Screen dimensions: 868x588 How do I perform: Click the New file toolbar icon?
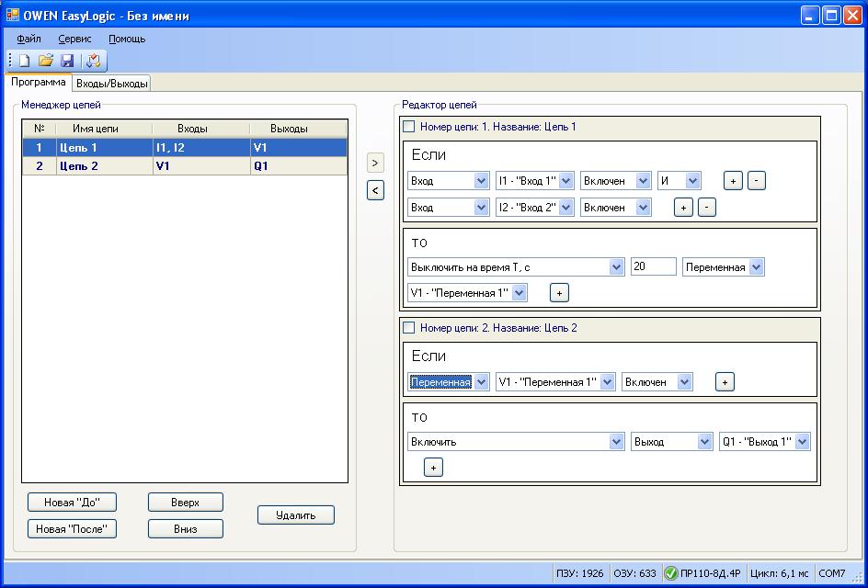(24, 61)
